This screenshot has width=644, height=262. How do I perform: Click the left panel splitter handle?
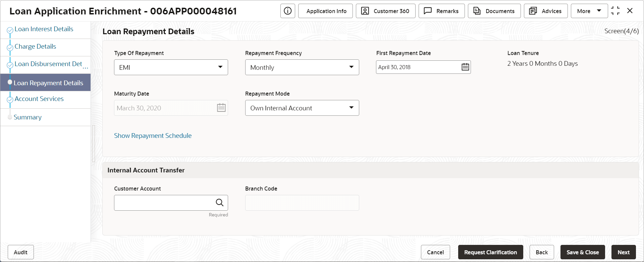tap(94, 144)
